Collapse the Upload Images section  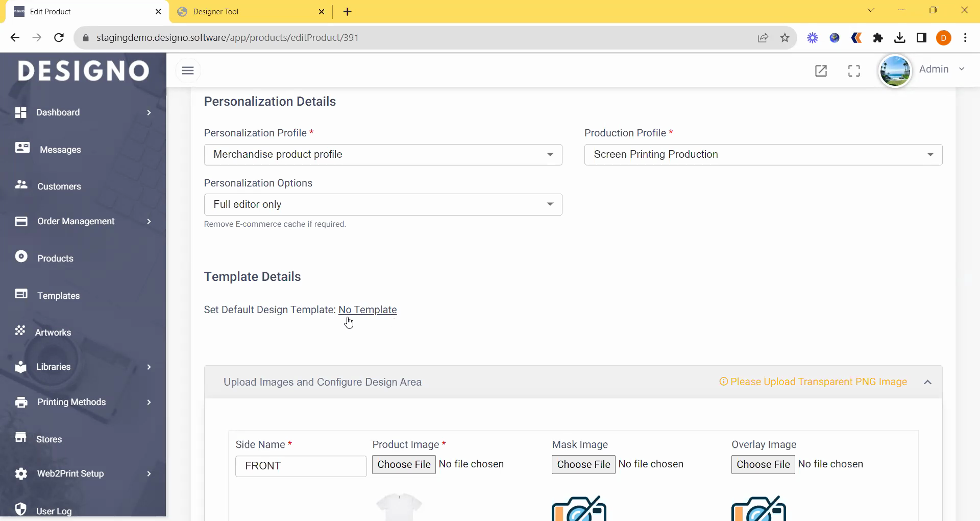pos(927,382)
